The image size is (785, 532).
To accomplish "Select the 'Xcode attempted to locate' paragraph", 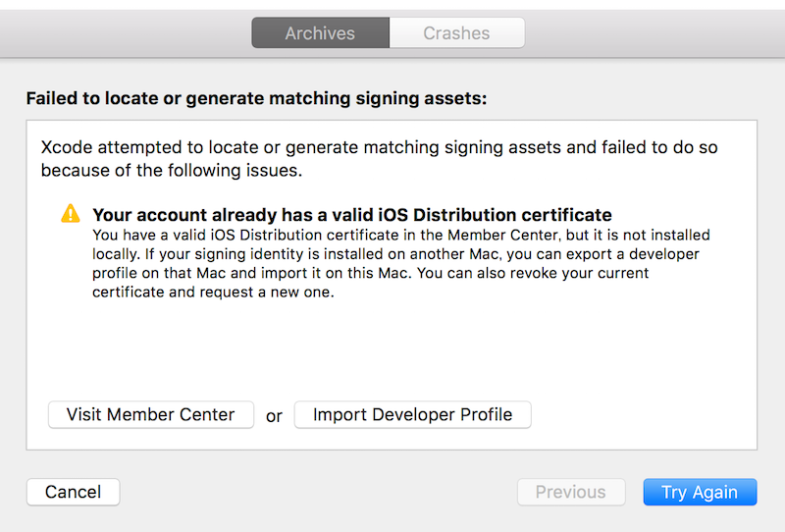I will click(x=379, y=148).
